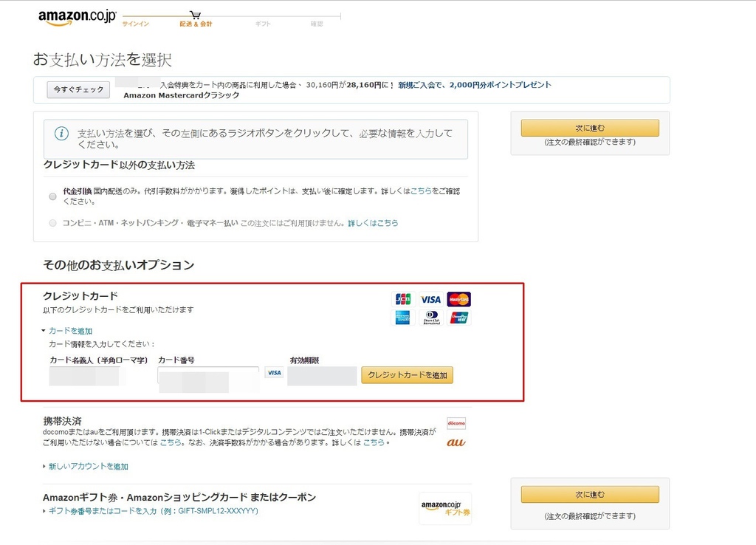
Task: Open the 有効期限 expiry selector
Action: [322, 376]
